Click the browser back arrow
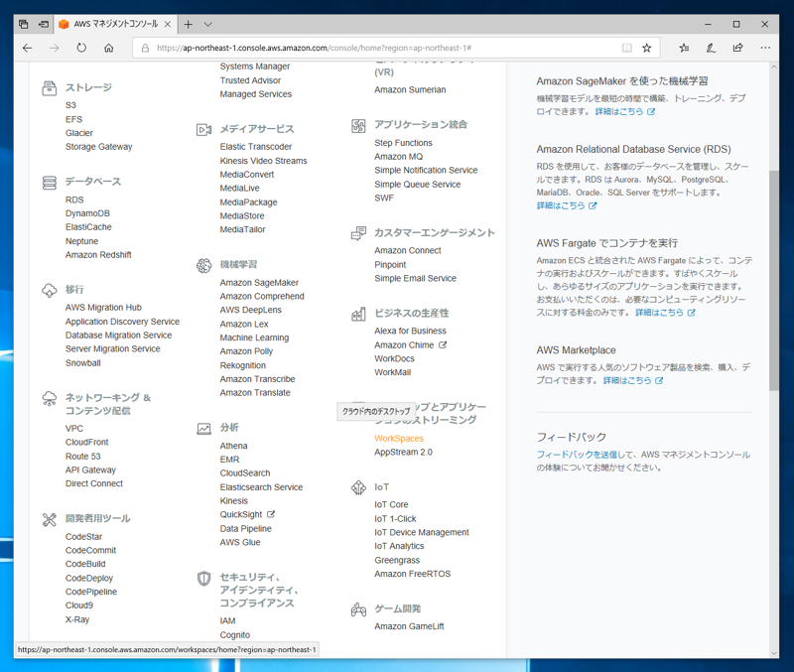This screenshot has width=794, height=672. (28, 48)
